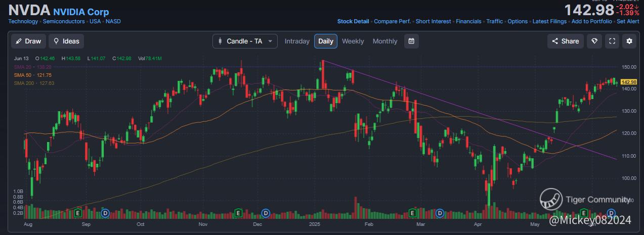Open the USA country link
644x235 pixels.
[x=95, y=21]
